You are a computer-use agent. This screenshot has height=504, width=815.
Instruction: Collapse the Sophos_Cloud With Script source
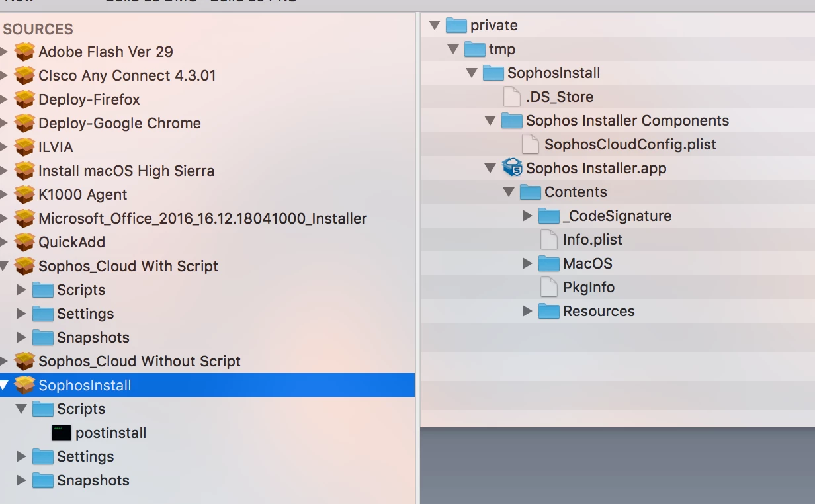pos(3,266)
